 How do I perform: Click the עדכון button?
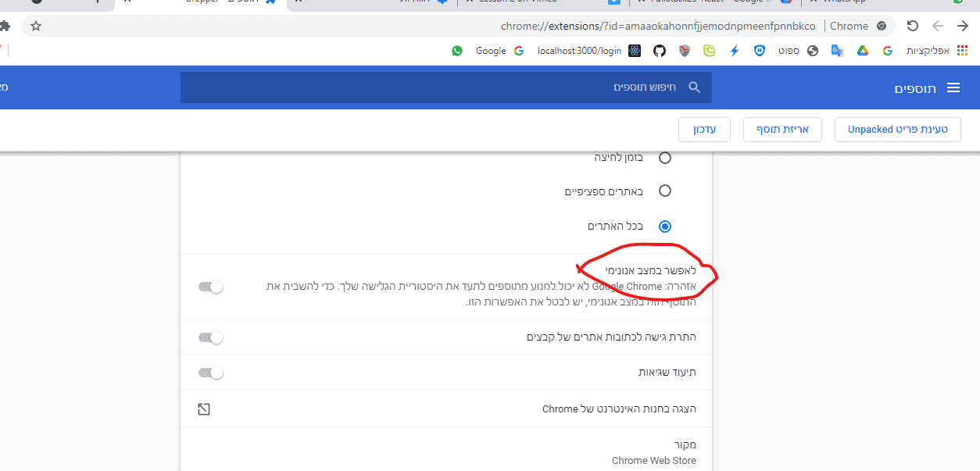pyautogui.click(x=705, y=130)
